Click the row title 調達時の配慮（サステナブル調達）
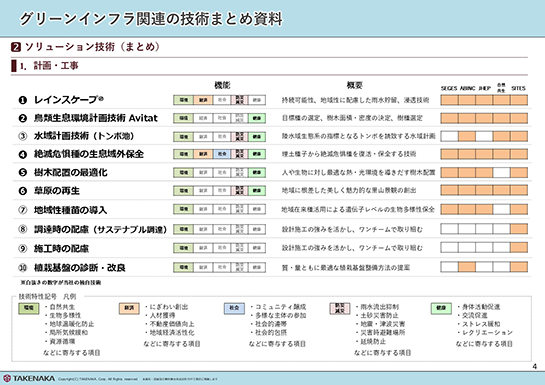The height and width of the screenshot is (385, 545). 100,229
